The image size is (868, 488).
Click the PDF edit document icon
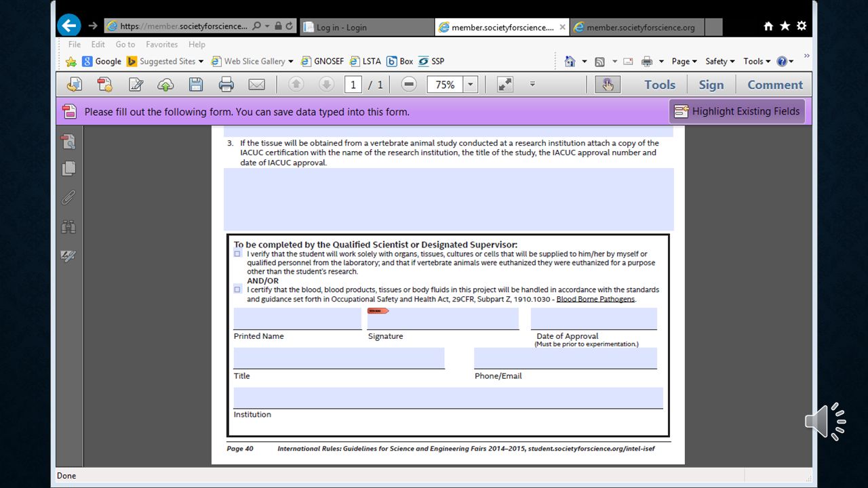136,85
